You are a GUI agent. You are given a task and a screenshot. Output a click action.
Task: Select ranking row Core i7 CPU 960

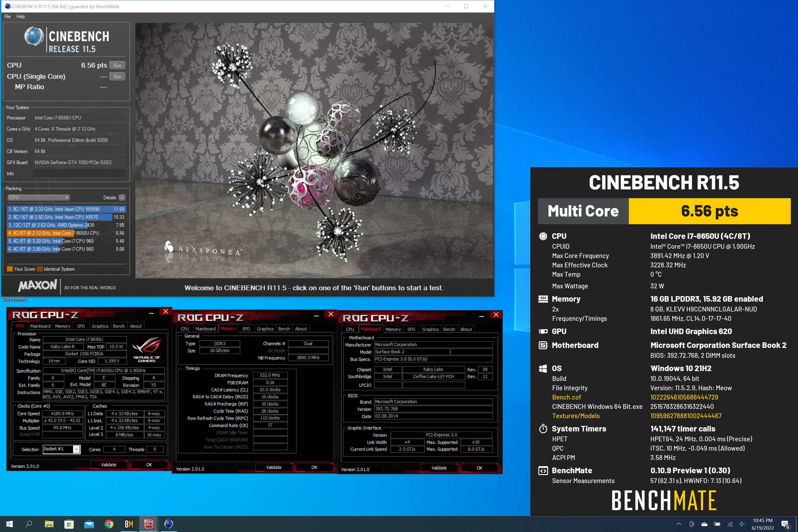[x=66, y=241]
